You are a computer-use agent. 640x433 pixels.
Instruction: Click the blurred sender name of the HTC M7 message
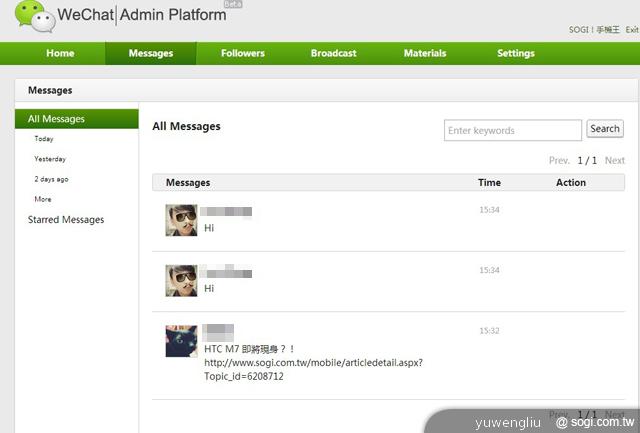[218, 333]
